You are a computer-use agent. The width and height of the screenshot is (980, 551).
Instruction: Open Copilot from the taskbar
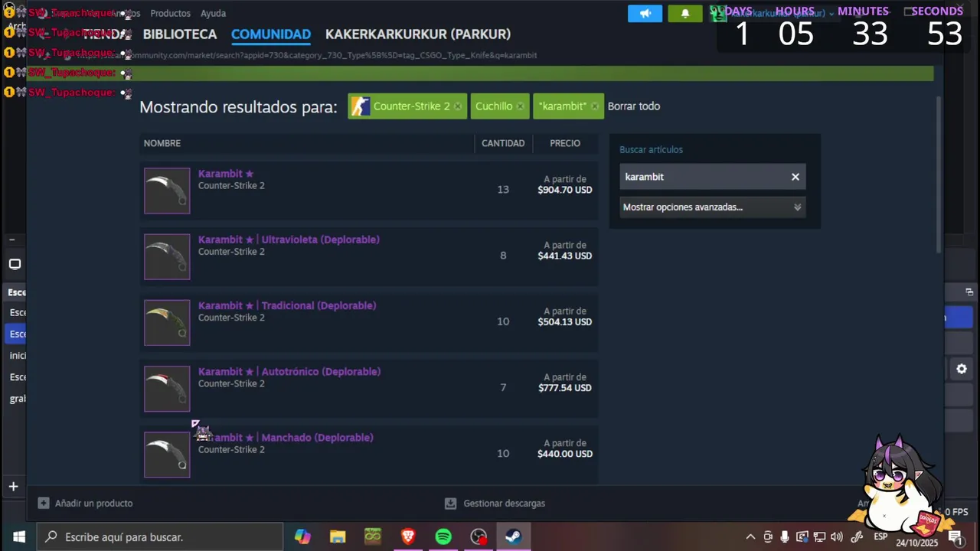point(302,537)
